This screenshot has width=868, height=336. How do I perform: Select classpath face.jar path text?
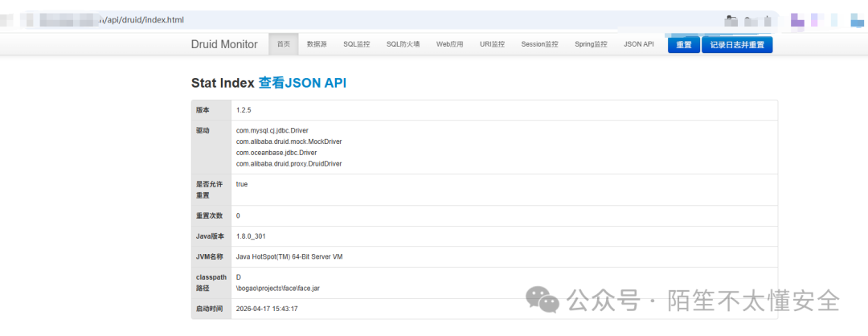278,289
